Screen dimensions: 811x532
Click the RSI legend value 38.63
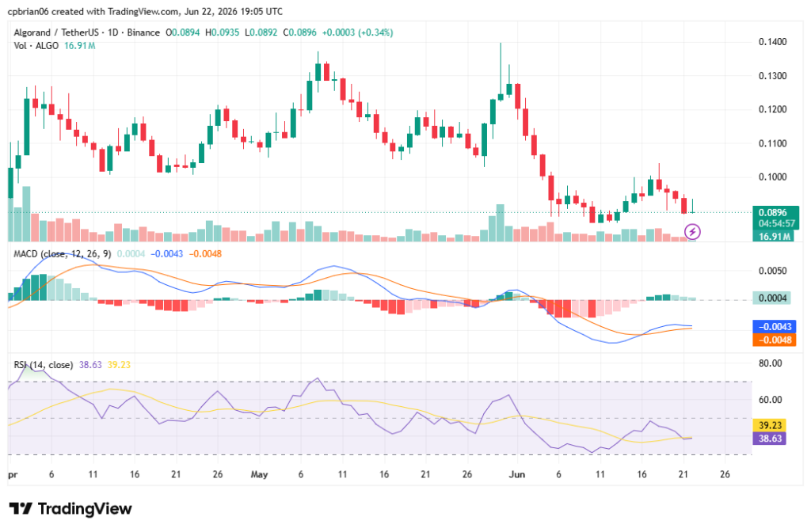pyautogui.click(x=90, y=365)
